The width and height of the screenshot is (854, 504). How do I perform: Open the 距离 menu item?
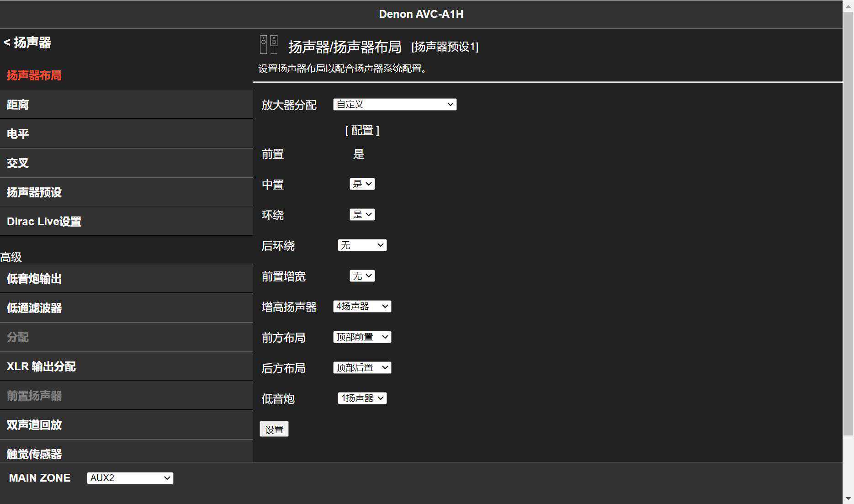point(18,105)
